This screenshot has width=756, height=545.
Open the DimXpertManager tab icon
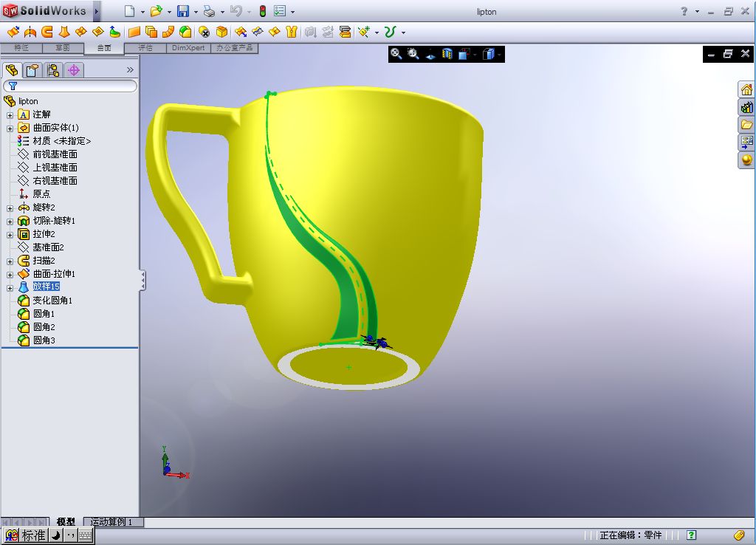74,70
